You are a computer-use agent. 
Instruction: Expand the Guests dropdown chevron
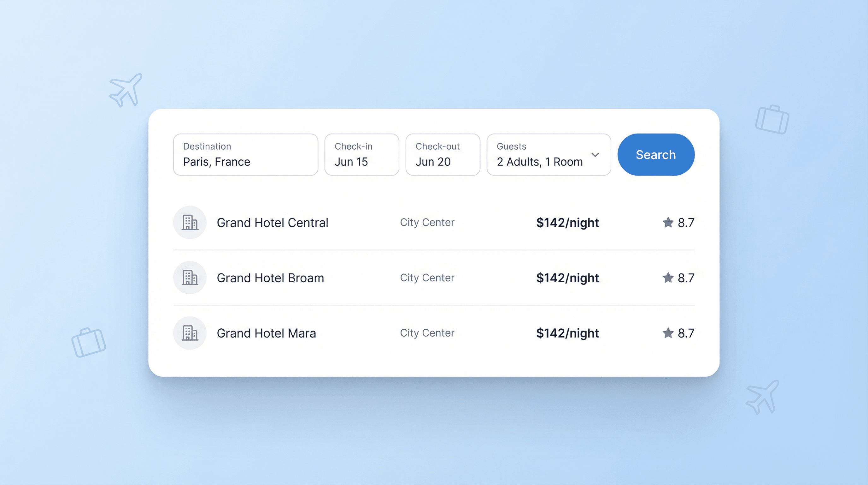[x=595, y=155]
